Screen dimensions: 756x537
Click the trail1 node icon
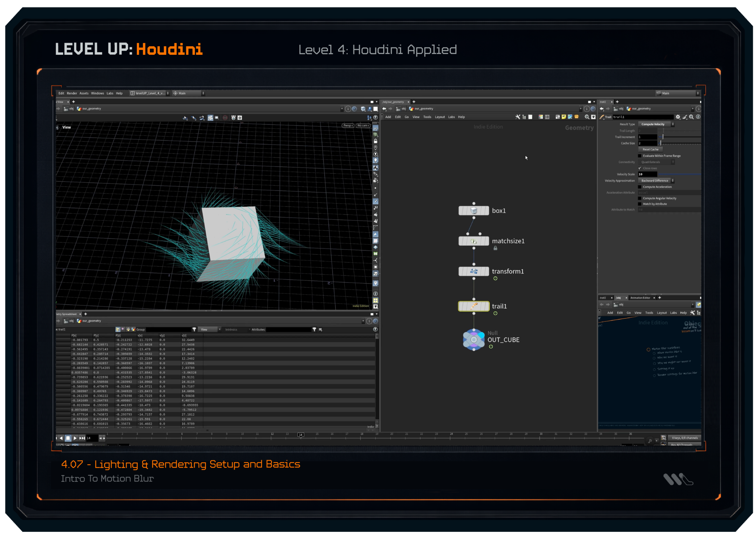474,306
